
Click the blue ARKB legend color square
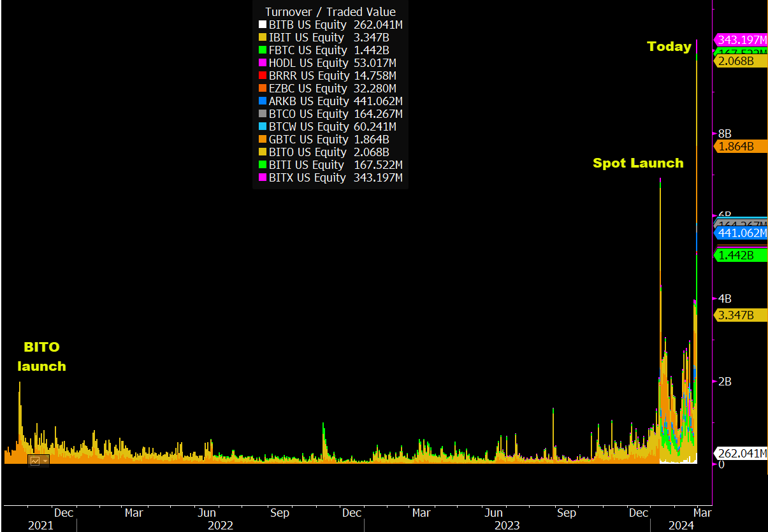(262, 101)
